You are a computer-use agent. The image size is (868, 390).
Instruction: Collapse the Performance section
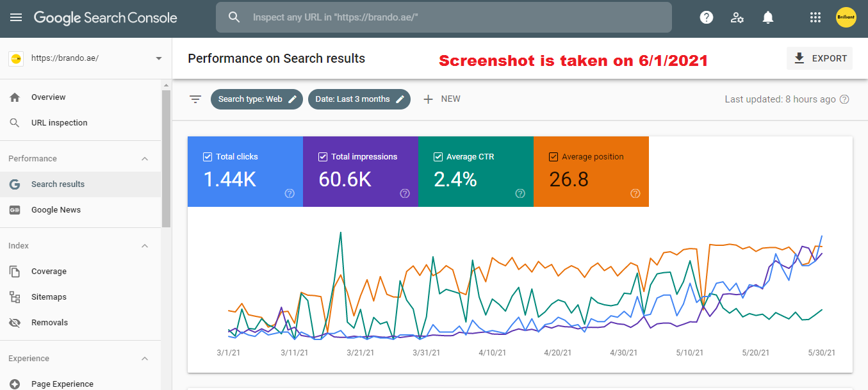[144, 158]
